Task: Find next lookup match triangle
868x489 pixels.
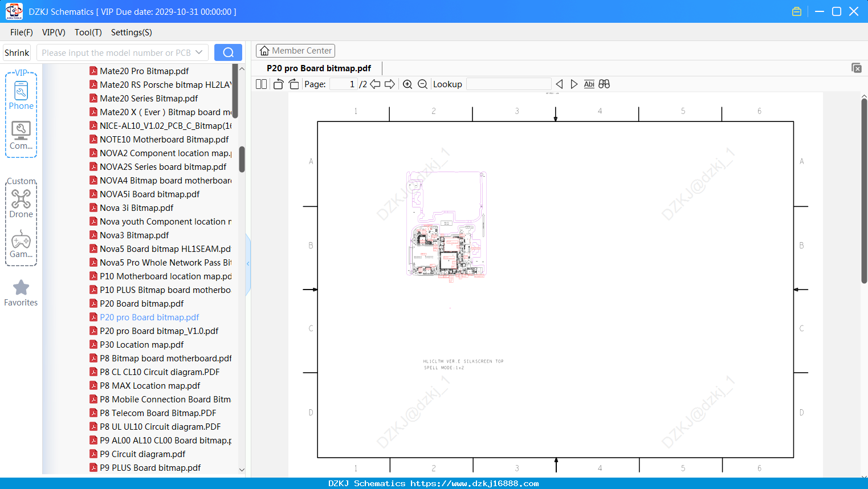Action: 574,84
